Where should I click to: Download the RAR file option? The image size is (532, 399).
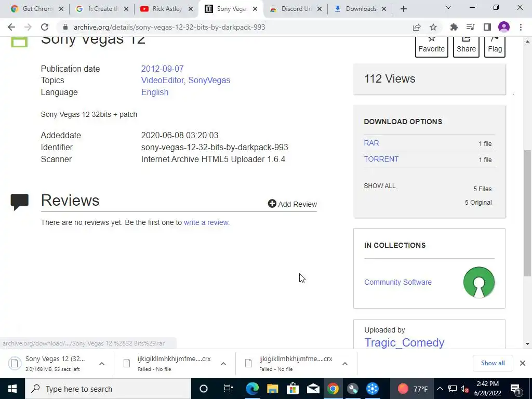pyautogui.click(x=371, y=143)
